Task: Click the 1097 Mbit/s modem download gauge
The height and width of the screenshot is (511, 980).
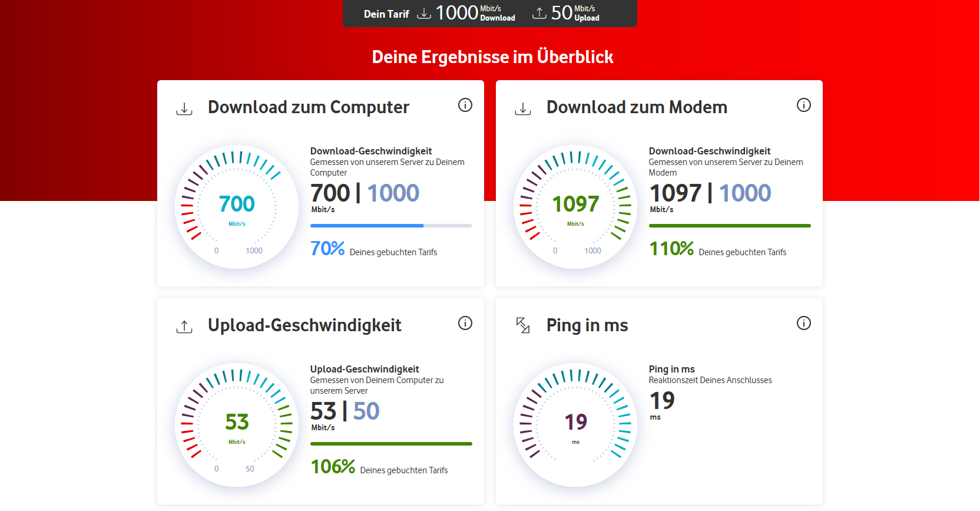Action: click(x=575, y=207)
